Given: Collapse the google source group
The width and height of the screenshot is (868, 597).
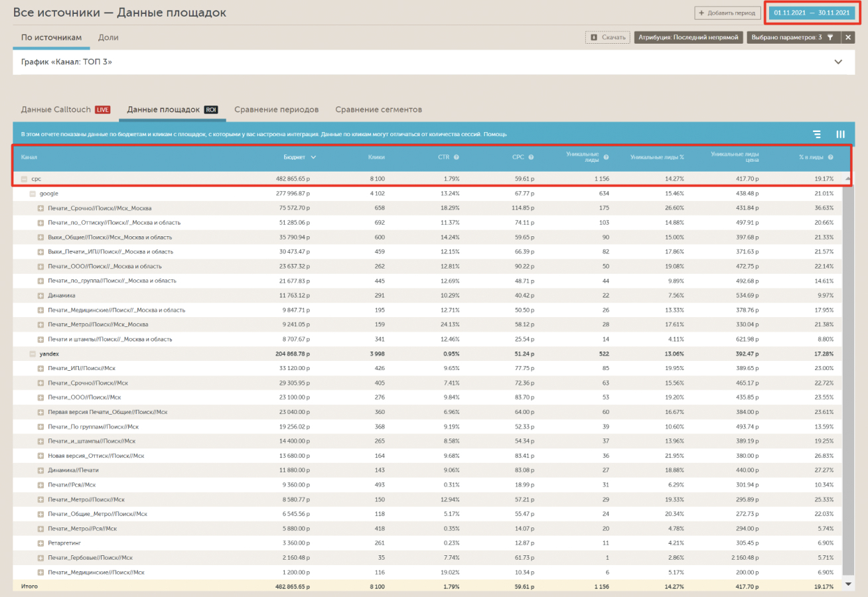Looking at the screenshot, I should point(33,194).
